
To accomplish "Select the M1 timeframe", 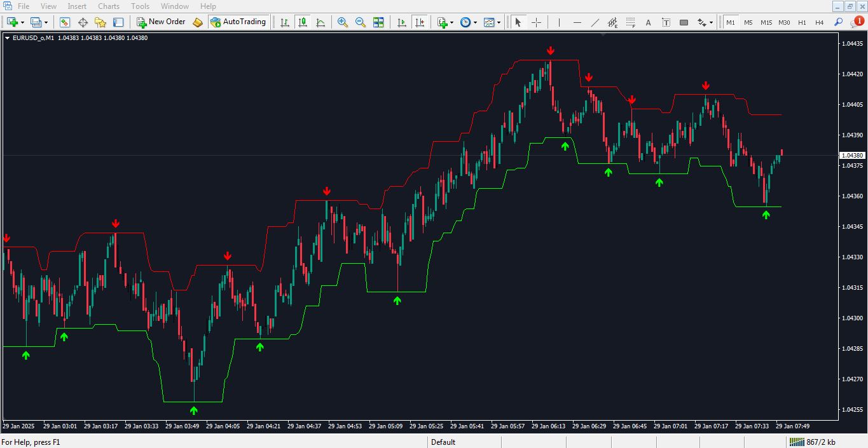I will (x=731, y=22).
